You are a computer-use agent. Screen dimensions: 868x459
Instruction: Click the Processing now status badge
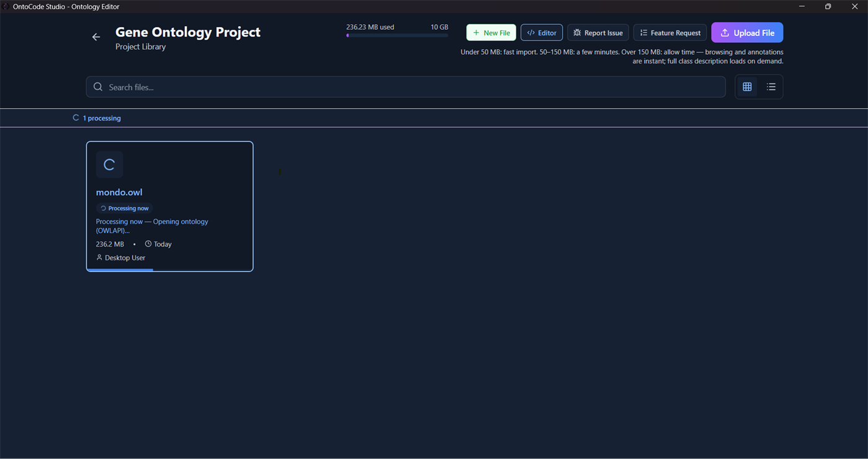pyautogui.click(x=125, y=208)
